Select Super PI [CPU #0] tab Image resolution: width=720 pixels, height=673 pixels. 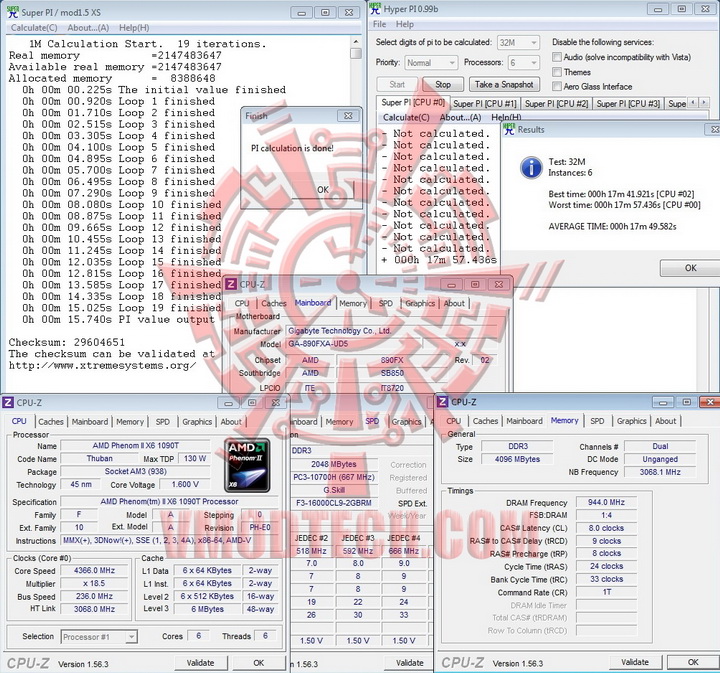[x=413, y=102]
